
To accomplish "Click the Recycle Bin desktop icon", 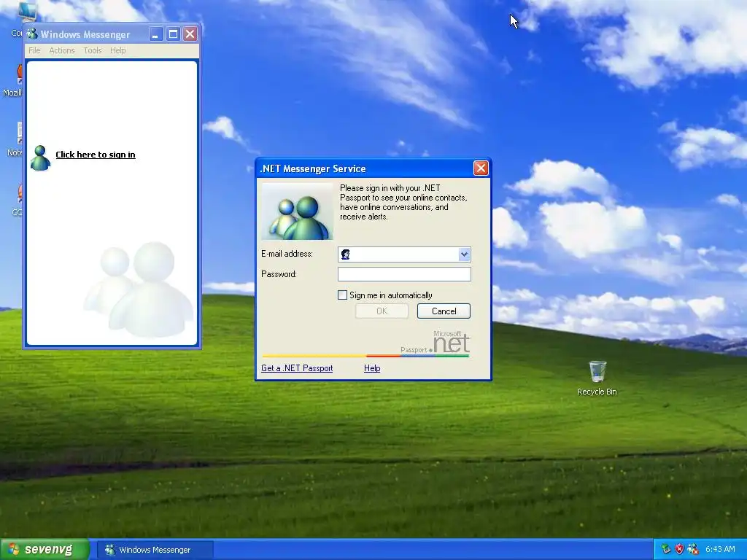I will (x=597, y=378).
